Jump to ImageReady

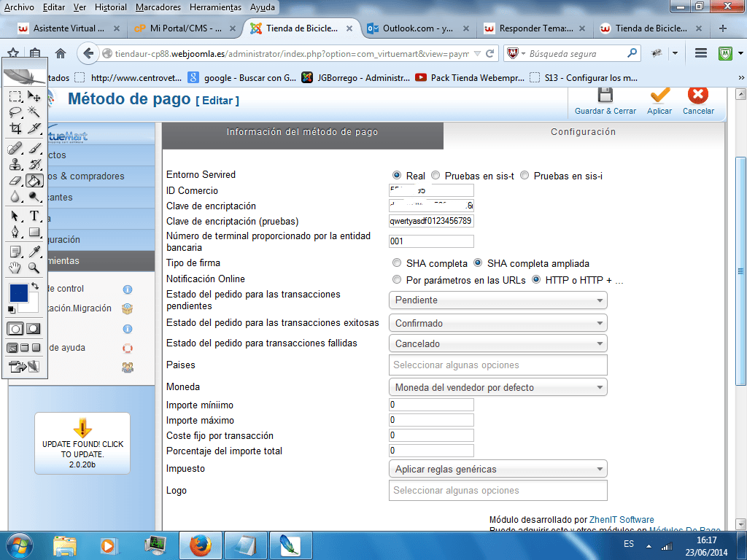24,367
